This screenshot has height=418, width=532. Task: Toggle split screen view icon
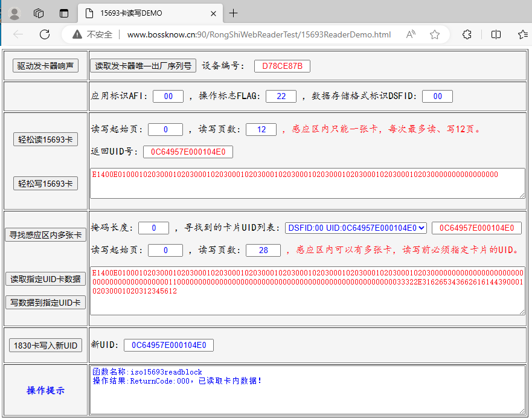496,34
